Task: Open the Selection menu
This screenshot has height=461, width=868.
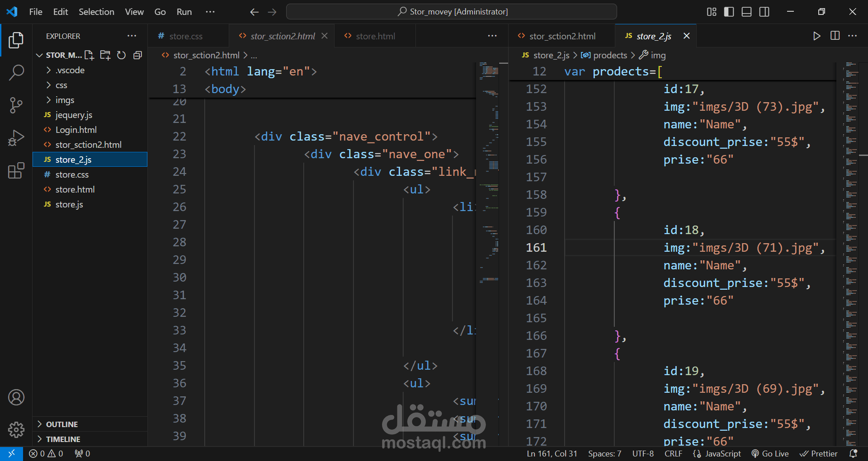Action: (96, 12)
